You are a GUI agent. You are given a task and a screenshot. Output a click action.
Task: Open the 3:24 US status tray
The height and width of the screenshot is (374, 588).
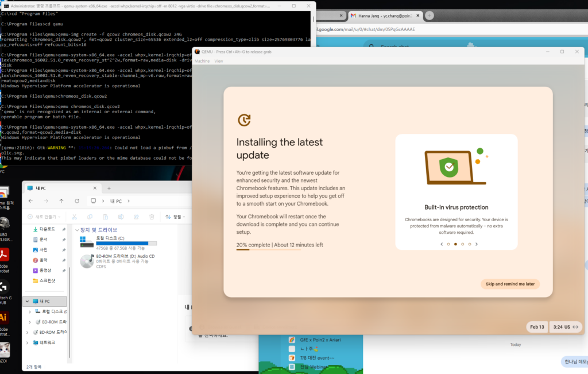(565, 327)
